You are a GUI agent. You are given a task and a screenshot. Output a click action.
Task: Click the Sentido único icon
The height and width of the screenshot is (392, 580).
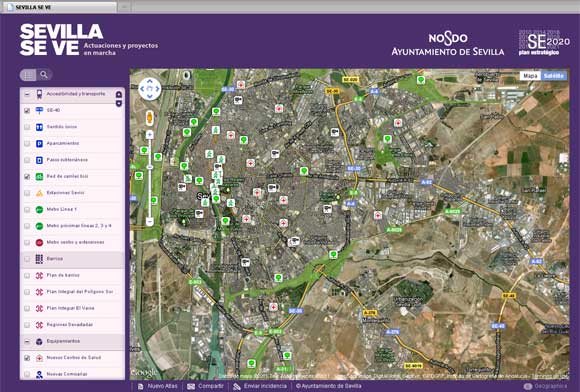click(x=39, y=127)
